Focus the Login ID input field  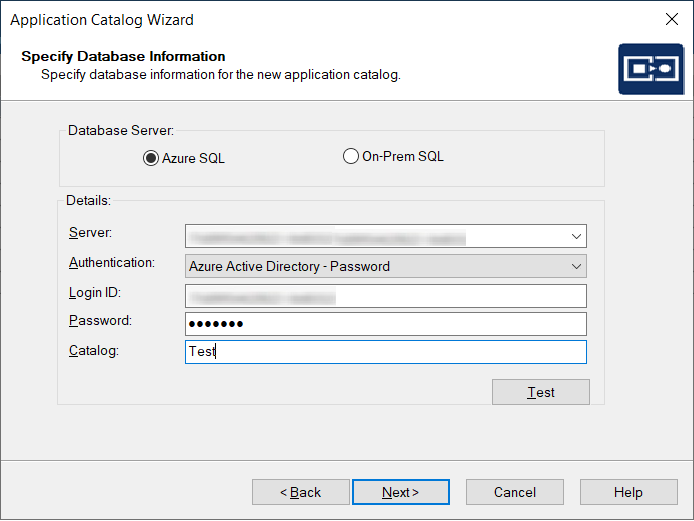(x=385, y=296)
